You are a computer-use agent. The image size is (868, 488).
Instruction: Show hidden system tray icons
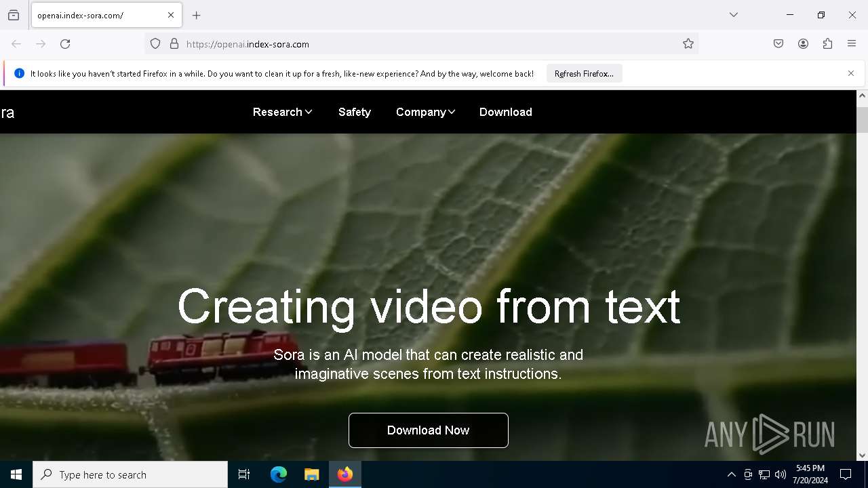(x=731, y=474)
